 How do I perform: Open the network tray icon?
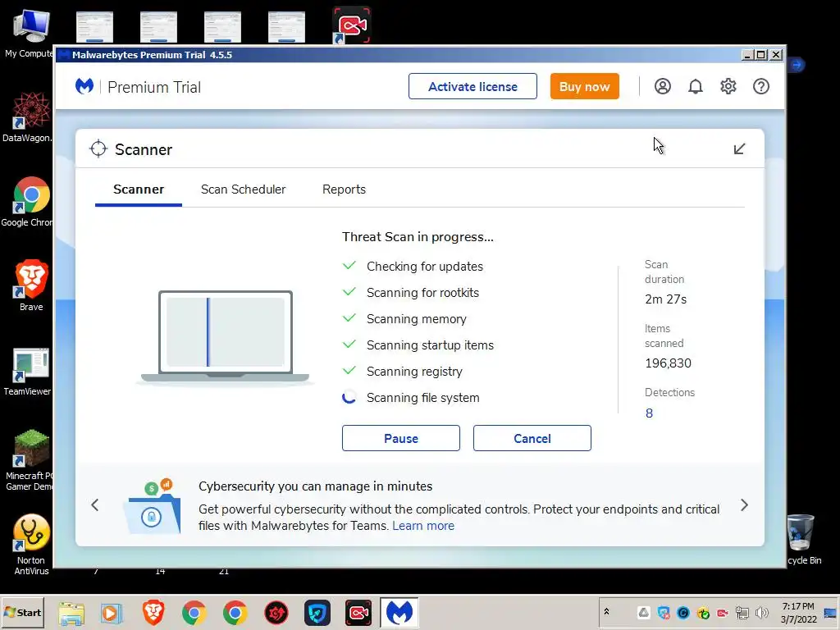pyautogui.click(x=742, y=612)
